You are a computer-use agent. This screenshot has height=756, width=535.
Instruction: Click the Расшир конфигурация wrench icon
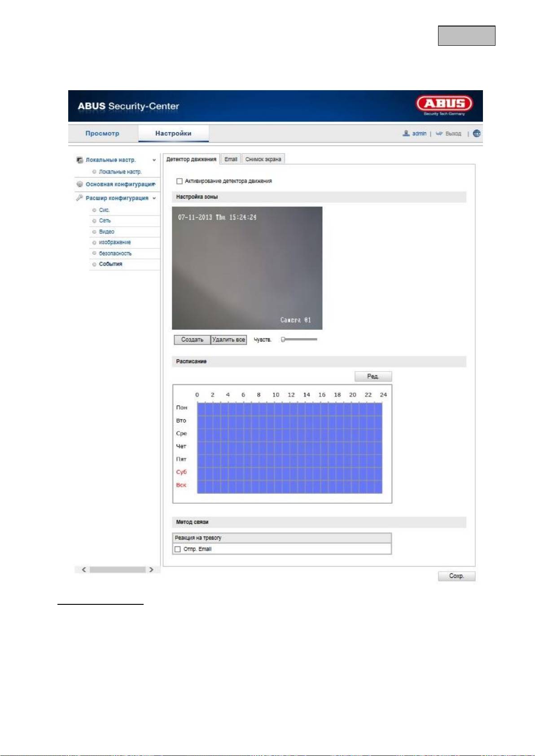click(x=80, y=198)
